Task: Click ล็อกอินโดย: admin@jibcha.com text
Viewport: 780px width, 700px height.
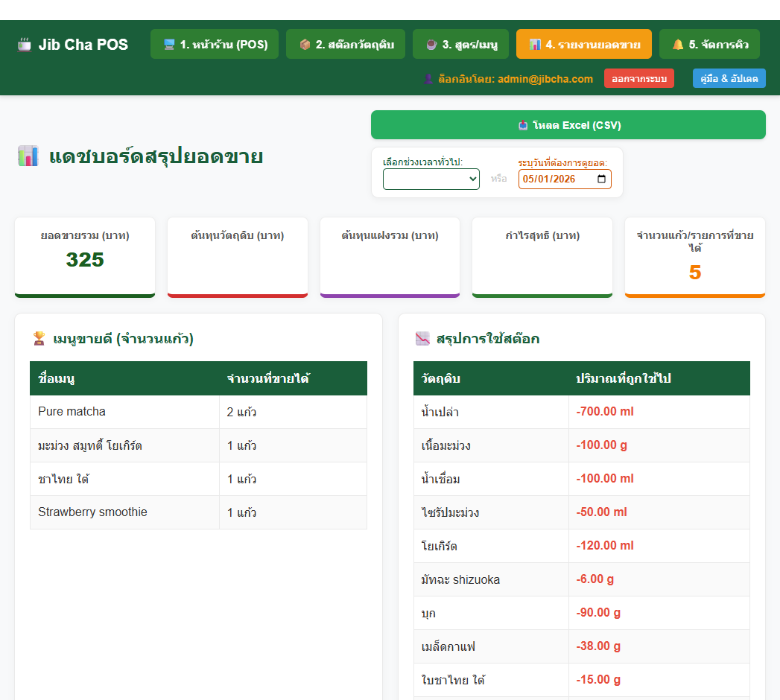Action: (x=516, y=78)
